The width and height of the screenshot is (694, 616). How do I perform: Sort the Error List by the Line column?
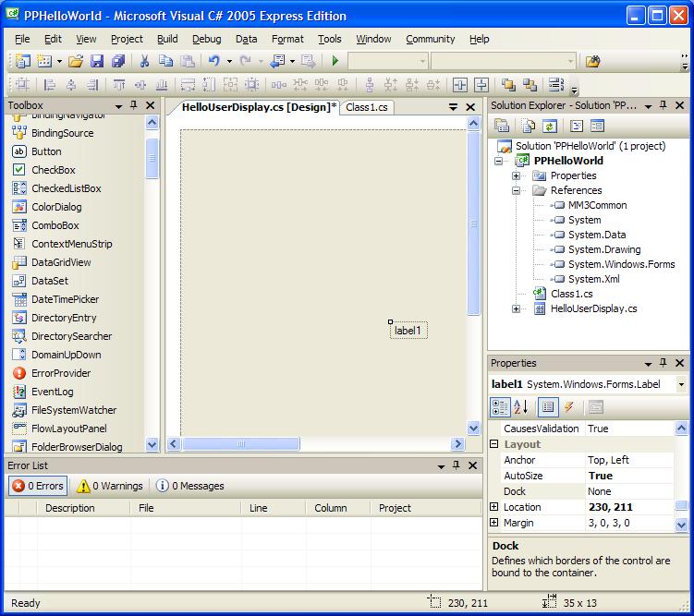coord(274,508)
